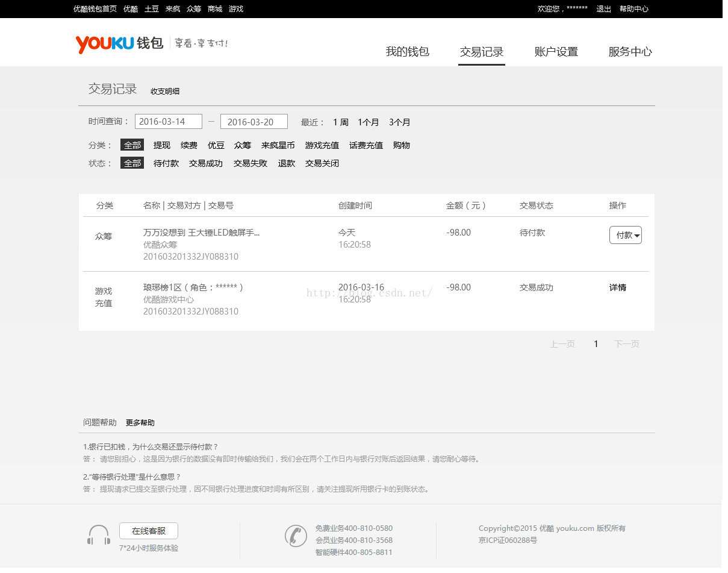Open the 土豆 top bar link
Image resolution: width=728 pixels, height=573 pixels.
[x=152, y=9]
